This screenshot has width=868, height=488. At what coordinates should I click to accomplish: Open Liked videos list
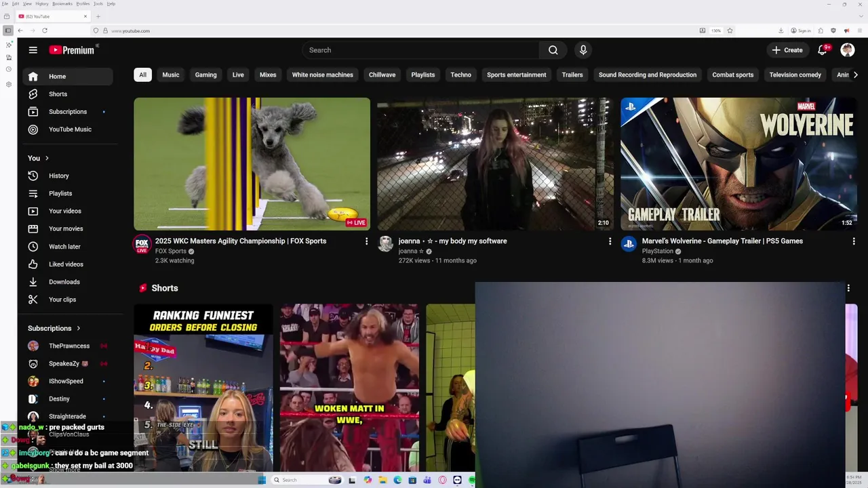68,264
